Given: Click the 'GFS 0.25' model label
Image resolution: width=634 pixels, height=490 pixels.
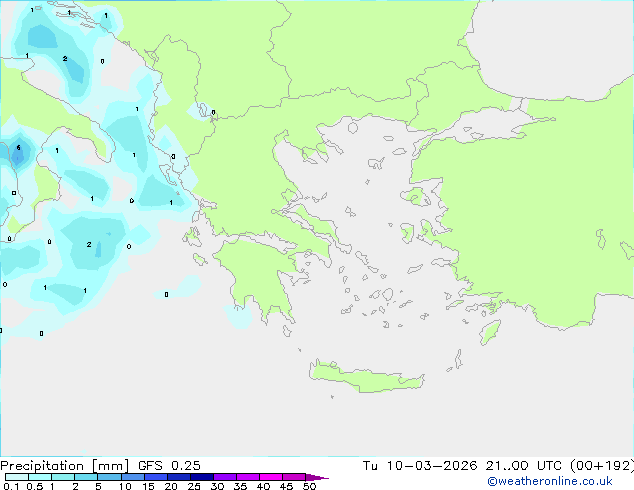Looking at the screenshot, I should click(169, 466).
